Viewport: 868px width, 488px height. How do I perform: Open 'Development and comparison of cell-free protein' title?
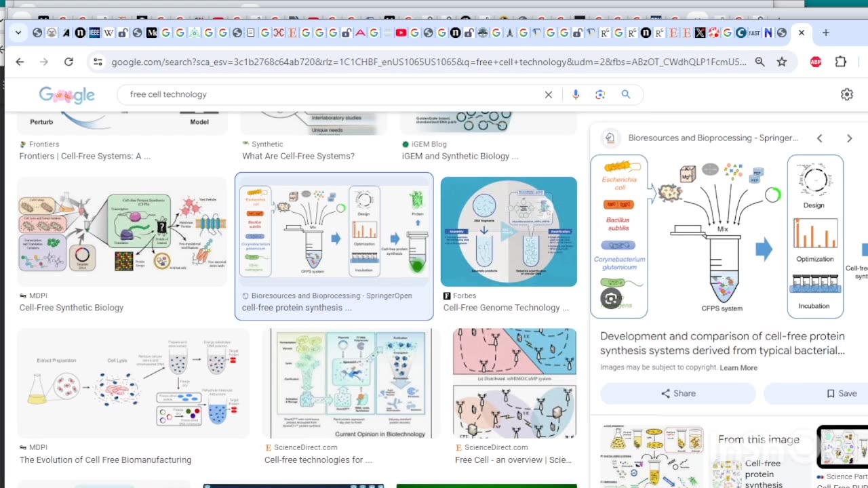point(722,343)
